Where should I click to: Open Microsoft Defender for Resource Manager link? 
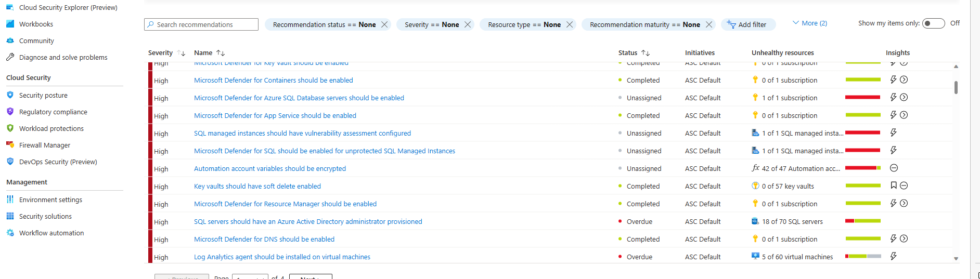(x=285, y=204)
